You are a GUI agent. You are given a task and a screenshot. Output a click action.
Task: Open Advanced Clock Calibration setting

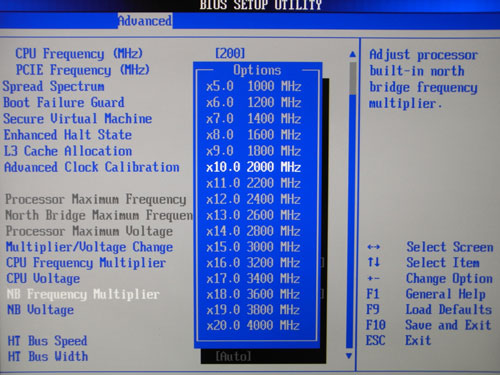92,167
